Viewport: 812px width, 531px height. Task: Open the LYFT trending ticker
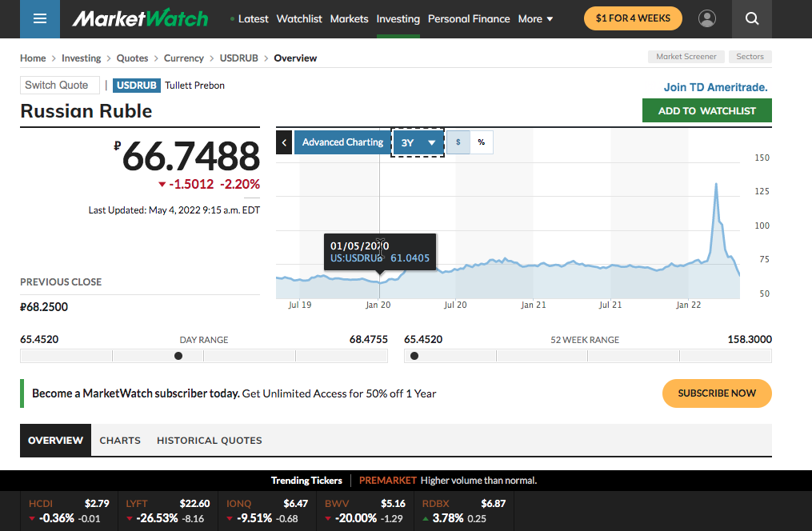tap(168, 511)
